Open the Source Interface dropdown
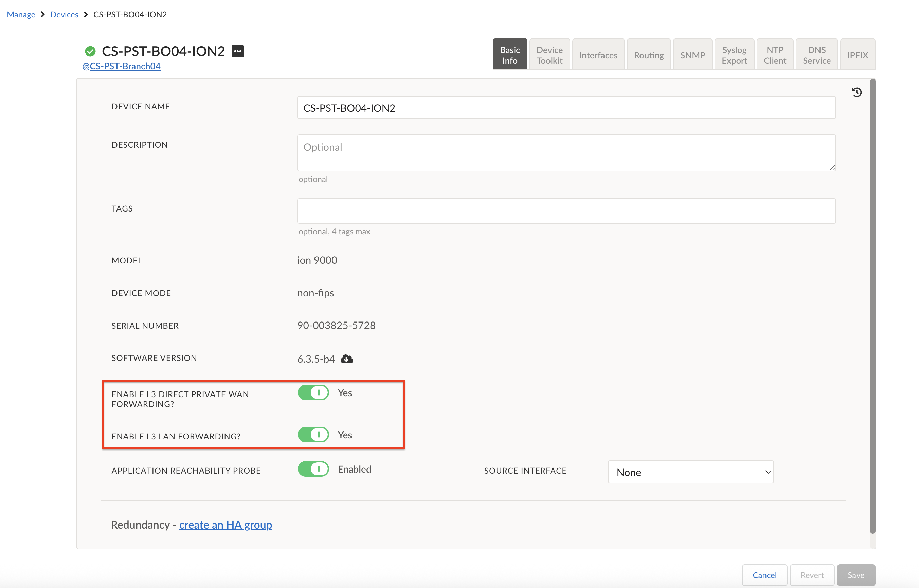The width and height of the screenshot is (919, 588). click(x=690, y=472)
